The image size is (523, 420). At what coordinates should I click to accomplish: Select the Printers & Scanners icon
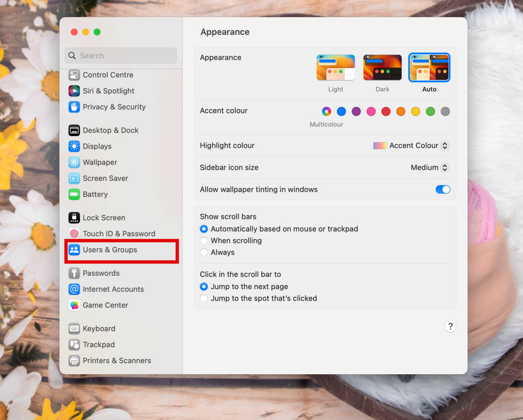point(74,361)
